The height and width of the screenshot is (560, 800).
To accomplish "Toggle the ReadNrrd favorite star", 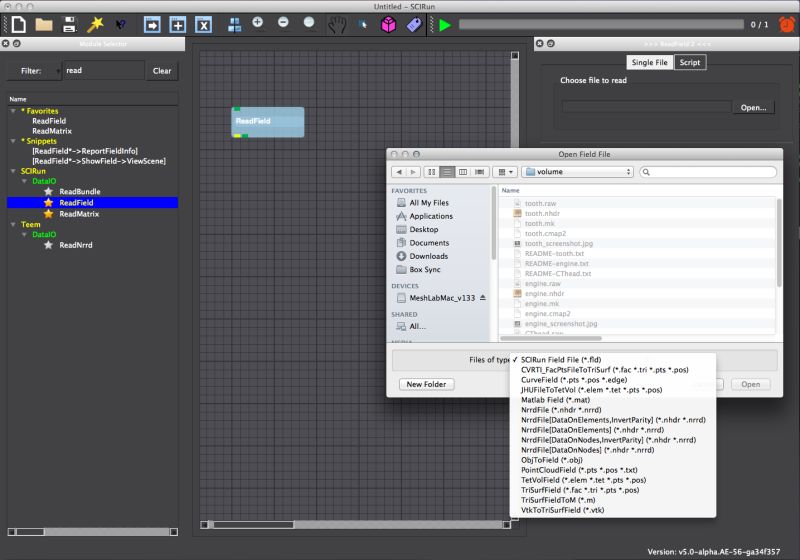I will pos(48,245).
